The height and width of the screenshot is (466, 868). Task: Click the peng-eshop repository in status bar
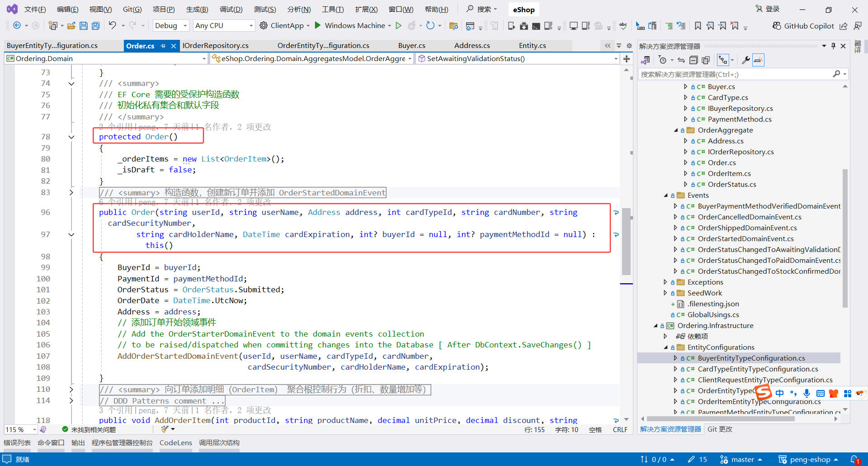[809, 460]
